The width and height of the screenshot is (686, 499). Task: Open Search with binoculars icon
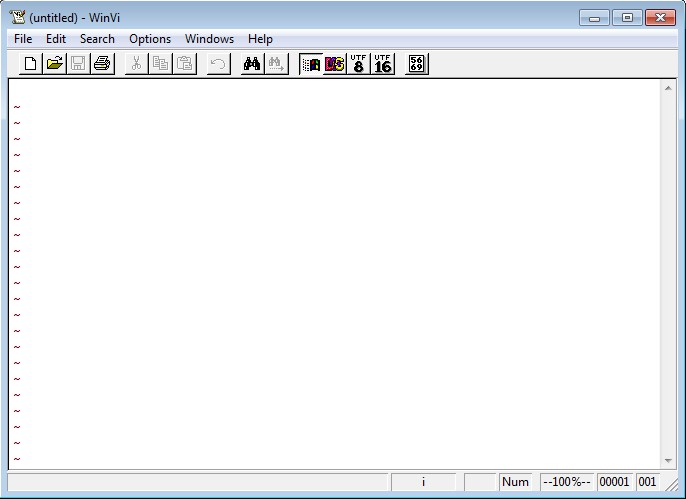click(x=252, y=64)
